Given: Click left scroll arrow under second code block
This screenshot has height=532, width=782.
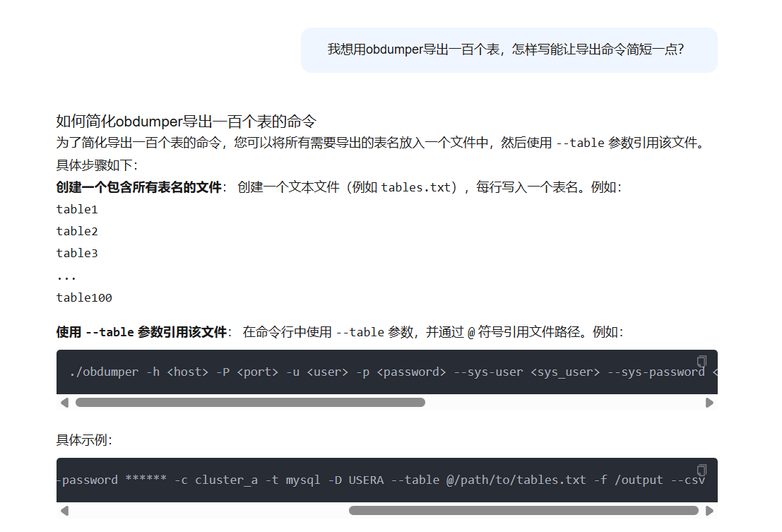Looking at the screenshot, I should click(x=64, y=511).
